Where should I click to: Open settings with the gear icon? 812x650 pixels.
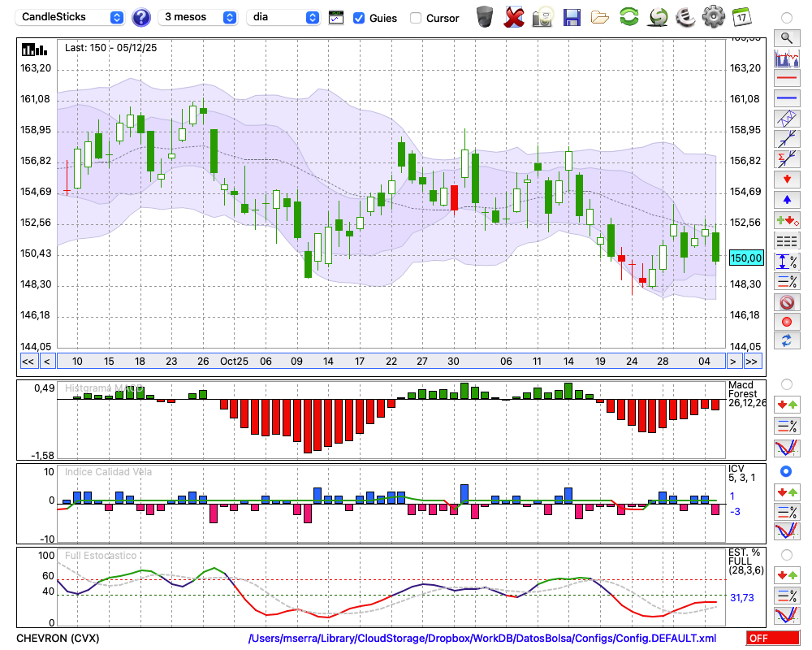(713, 17)
